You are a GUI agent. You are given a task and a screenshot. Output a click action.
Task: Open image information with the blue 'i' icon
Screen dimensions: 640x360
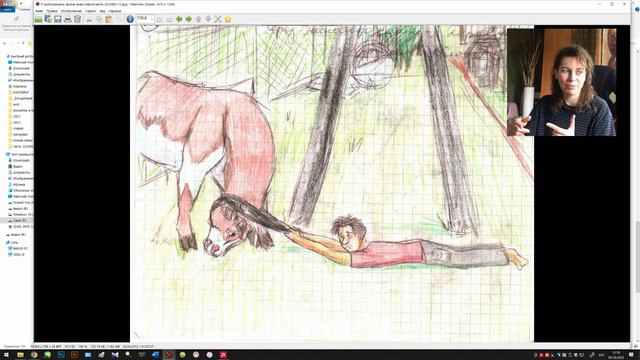(130, 19)
